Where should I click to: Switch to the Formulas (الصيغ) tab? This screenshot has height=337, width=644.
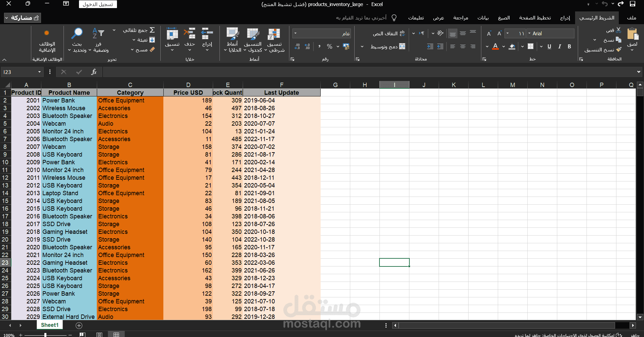click(x=504, y=17)
